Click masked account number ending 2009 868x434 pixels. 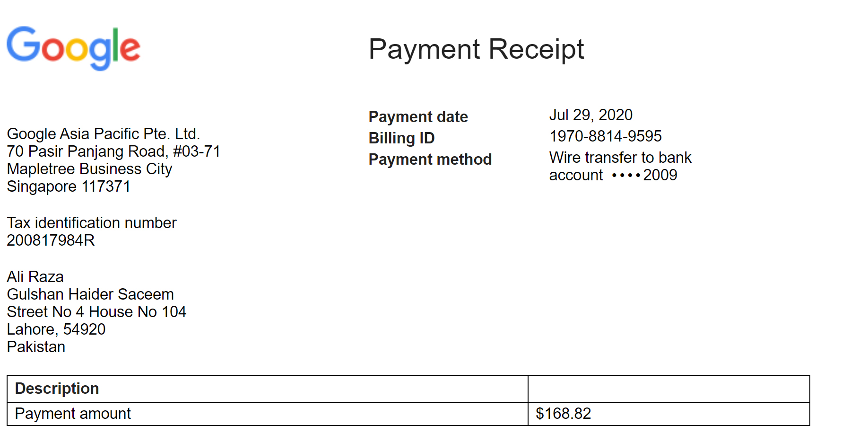pyautogui.click(x=644, y=175)
